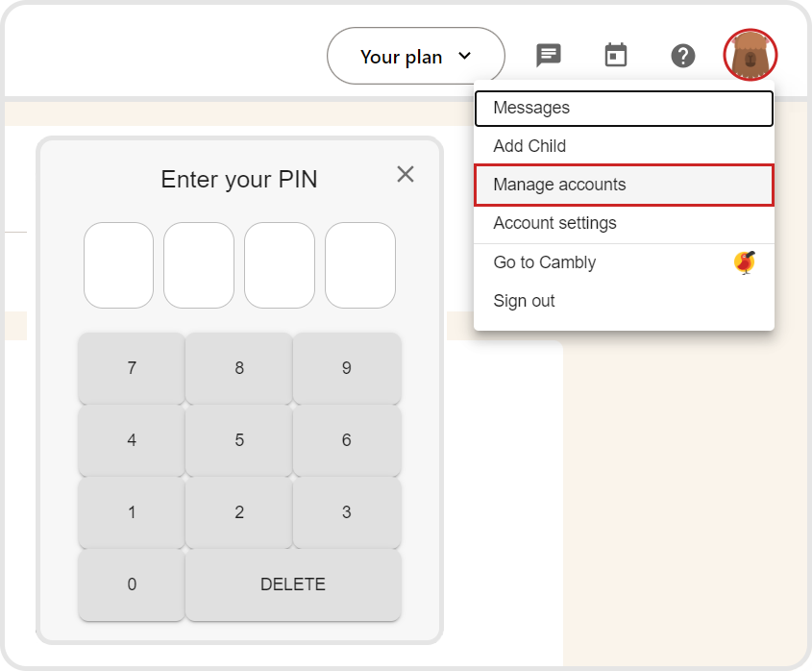
Task: Click the help question mark icon
Action: [x=683, y=56]
